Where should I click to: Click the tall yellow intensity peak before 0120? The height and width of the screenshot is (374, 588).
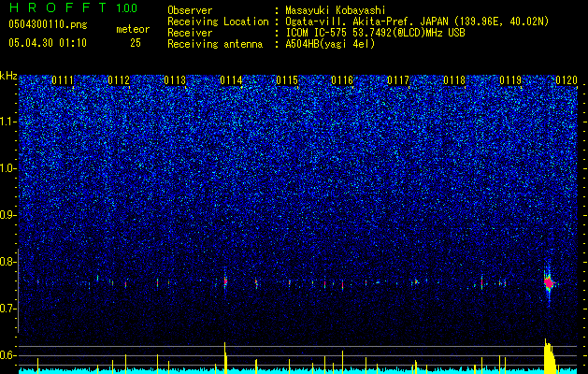pyautogui.click(x=550, y=356)
